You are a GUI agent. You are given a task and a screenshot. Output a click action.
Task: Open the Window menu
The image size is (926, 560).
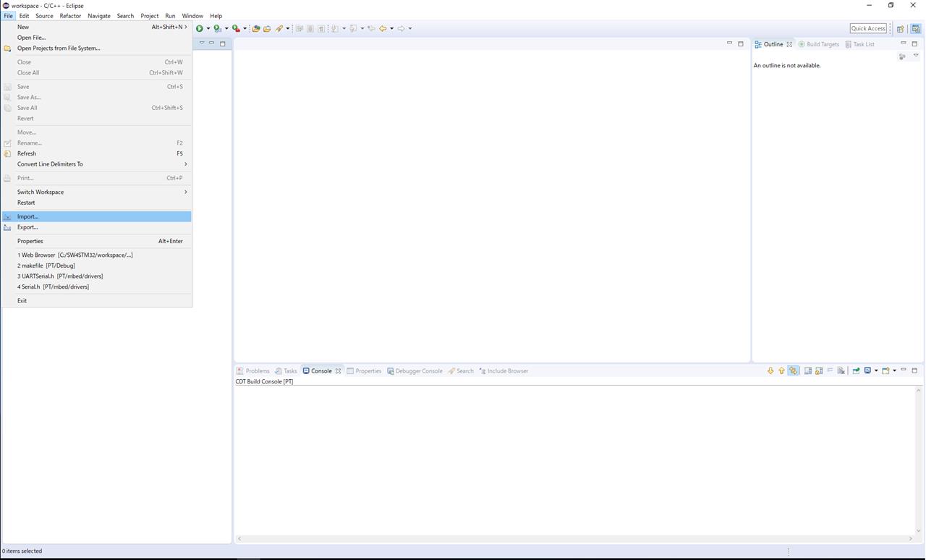tap(192, 15)
